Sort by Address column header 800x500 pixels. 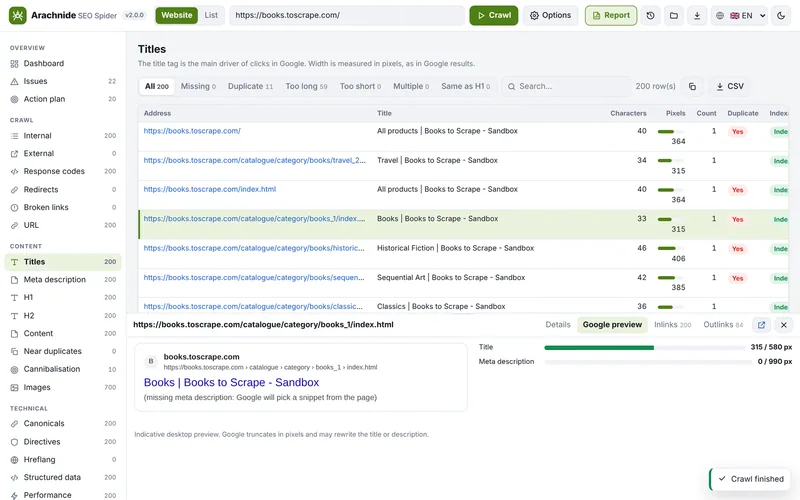click(157, 113)
